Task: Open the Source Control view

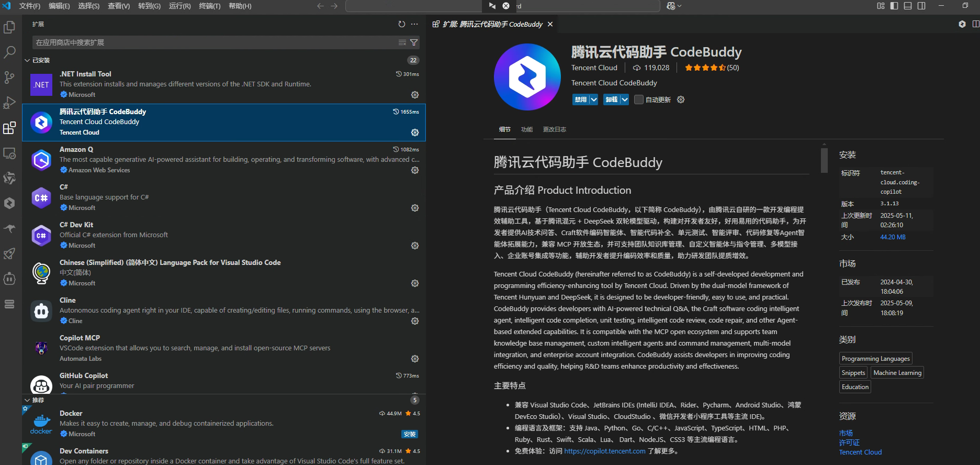Action: click(9, 77)
